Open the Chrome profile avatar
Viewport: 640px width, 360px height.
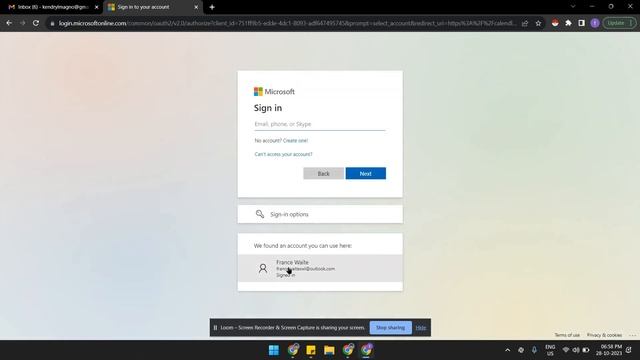[x=595, y=23]
